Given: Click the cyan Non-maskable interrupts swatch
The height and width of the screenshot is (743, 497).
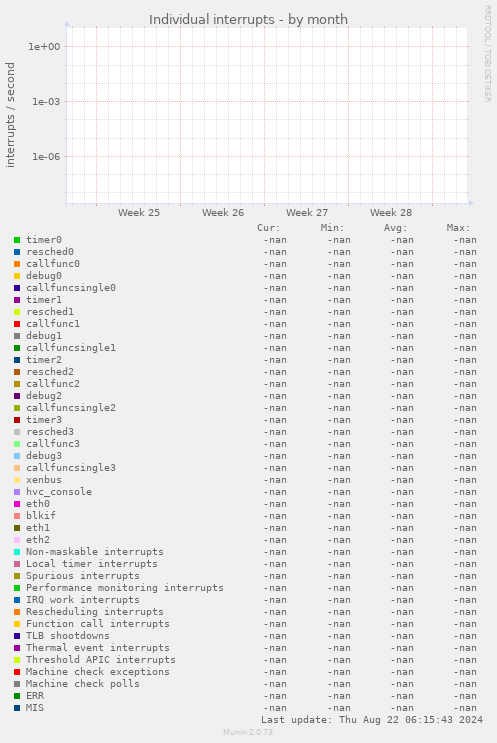Looking at the screenshot, I should [17, 552].
